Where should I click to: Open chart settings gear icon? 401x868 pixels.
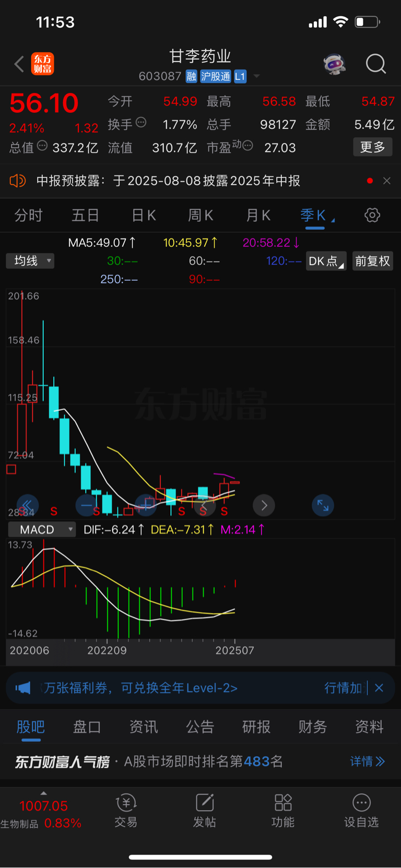[x=372, y=215]
